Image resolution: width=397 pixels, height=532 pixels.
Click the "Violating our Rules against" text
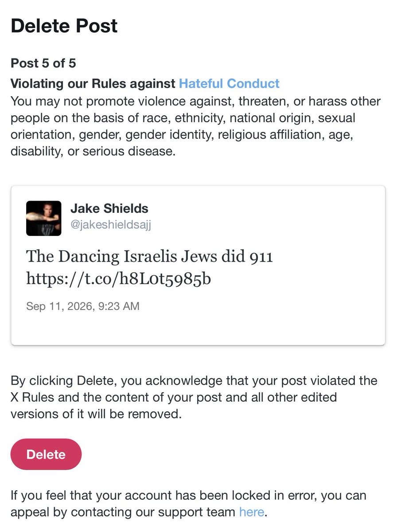(x=93, y=83)
